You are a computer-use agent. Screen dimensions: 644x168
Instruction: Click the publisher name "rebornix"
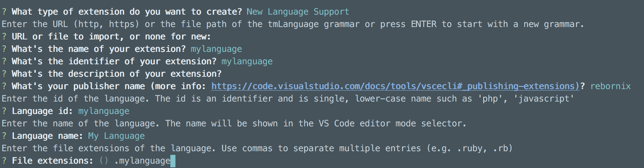coord(610,86)
